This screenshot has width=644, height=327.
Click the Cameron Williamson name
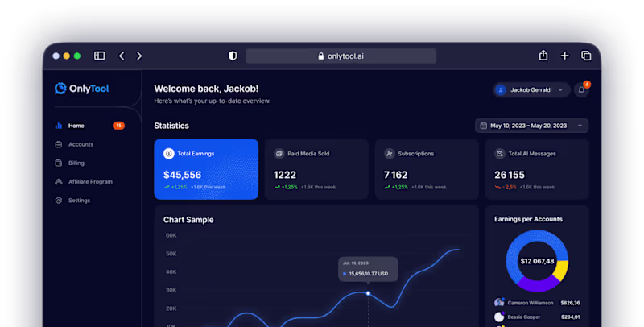[530, 303]
